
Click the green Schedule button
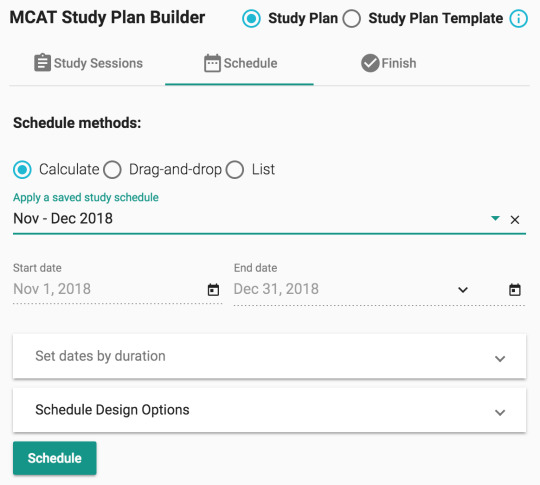pos(55,458)
